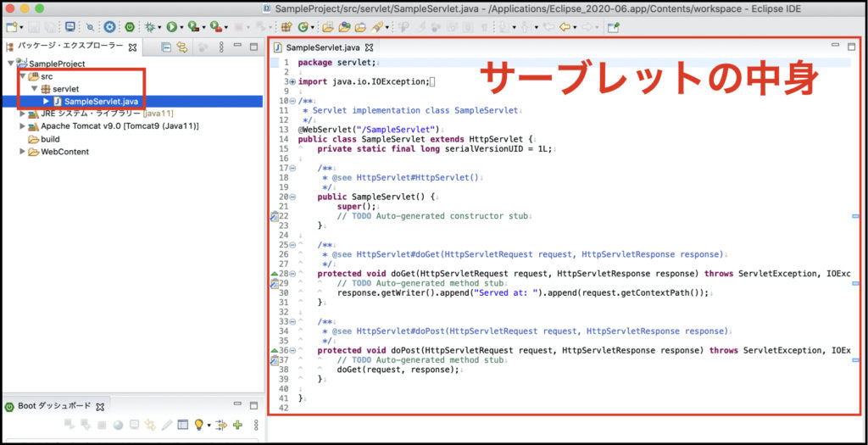Maximize the Boot Dashboard panel
The image size is (868, 445).
tap(254, 406)
